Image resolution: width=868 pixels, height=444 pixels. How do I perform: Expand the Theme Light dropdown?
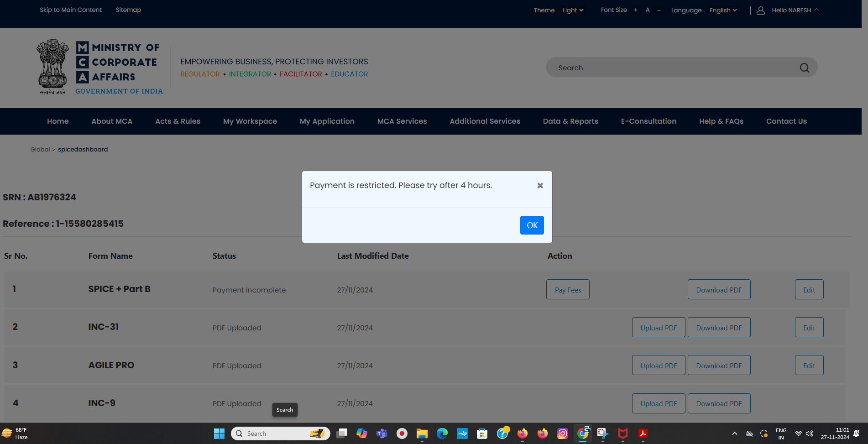tap(573, 10)
